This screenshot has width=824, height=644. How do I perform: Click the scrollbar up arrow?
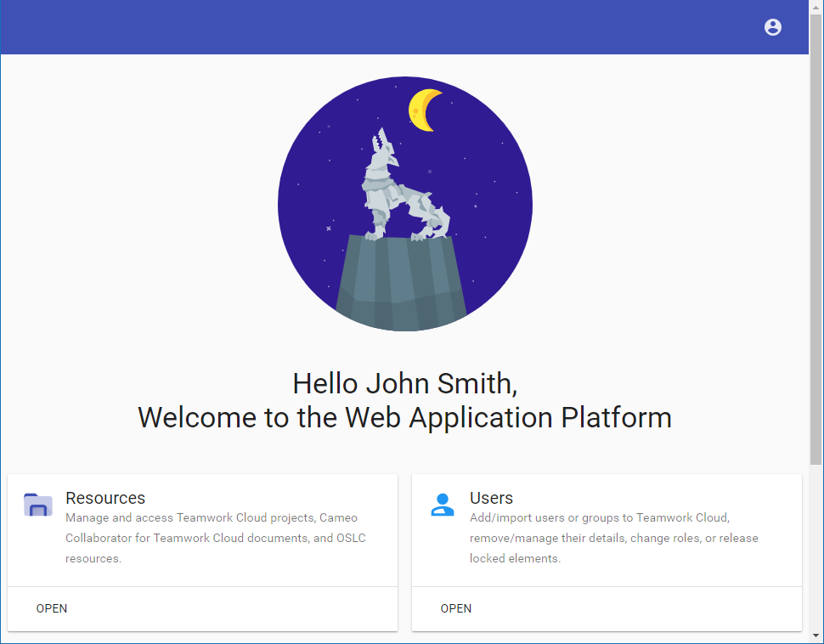[x=816, y=7]
